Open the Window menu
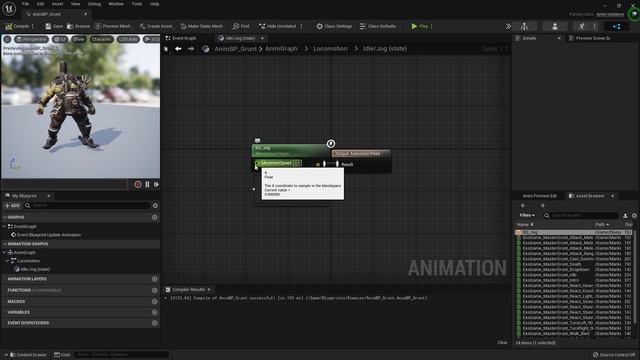 tap(116, 4)
